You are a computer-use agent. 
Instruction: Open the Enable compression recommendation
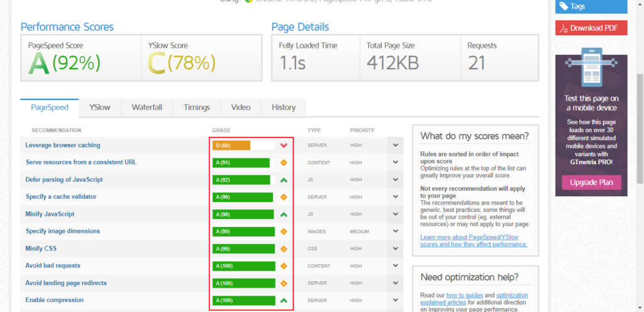coord(54,300)
